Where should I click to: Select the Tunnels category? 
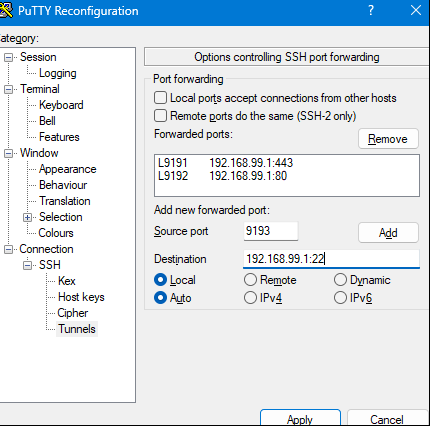click(77, 329)
